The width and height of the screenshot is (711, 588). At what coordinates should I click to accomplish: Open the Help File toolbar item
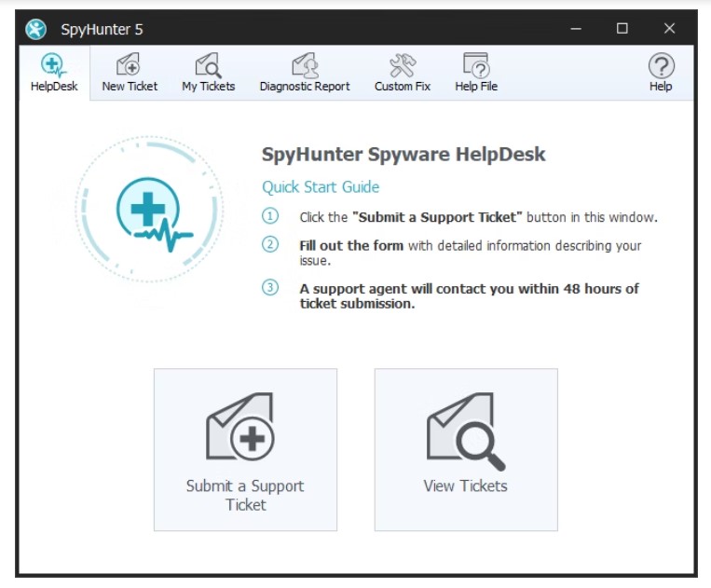click(476, 73)
